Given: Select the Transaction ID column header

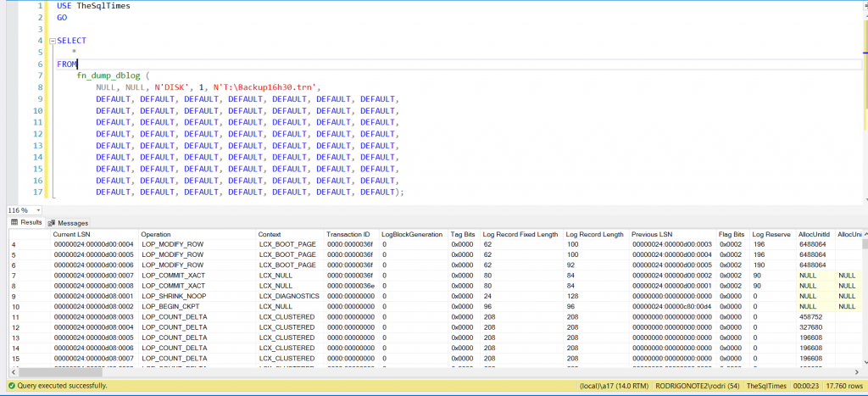Looking at the screenshot, I should coord(352,234).
